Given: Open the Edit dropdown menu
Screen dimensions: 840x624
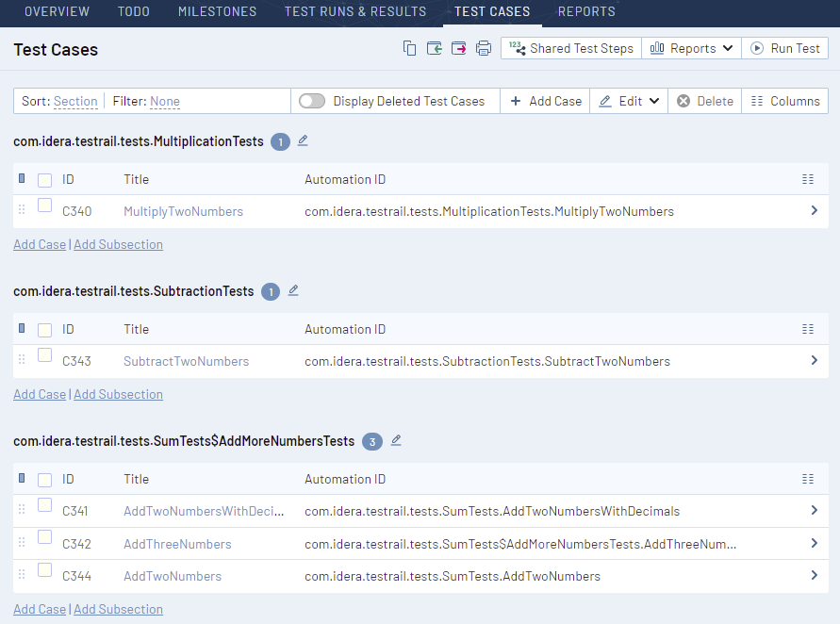Looking at the screenshot, I should coord(629,101).
